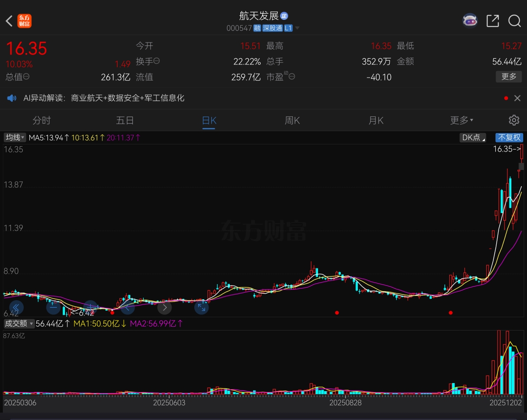This screenshot has height=420, width=527.
Task: Tap the 流值 value 259.7亿
Action: (x=246, y=77)
